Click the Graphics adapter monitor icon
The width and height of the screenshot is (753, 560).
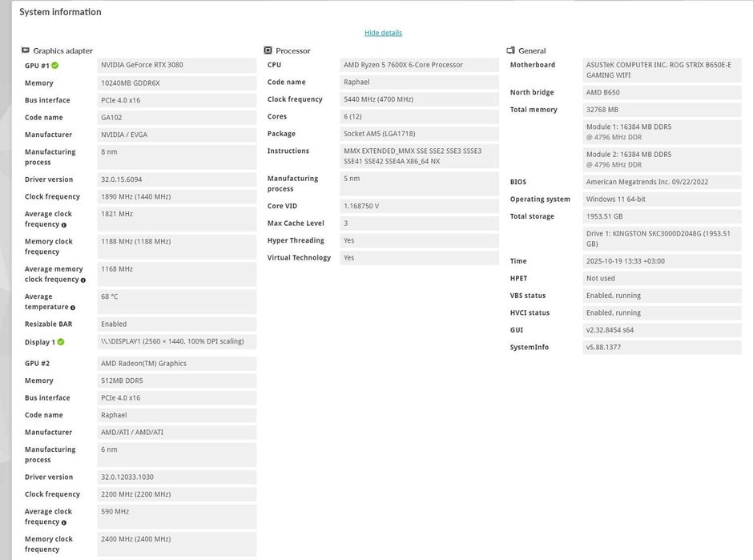tap(26, 50)
